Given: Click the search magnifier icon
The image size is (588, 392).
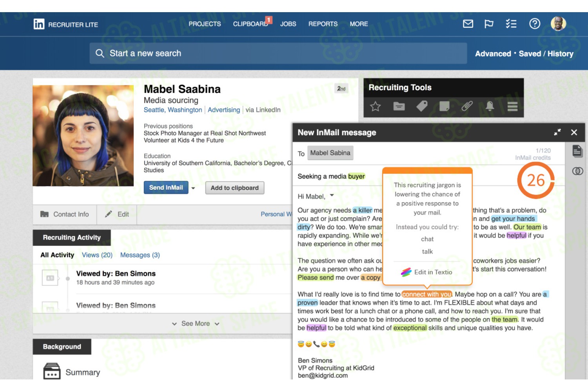Looking at the screenshot, I should click(100, 53).
